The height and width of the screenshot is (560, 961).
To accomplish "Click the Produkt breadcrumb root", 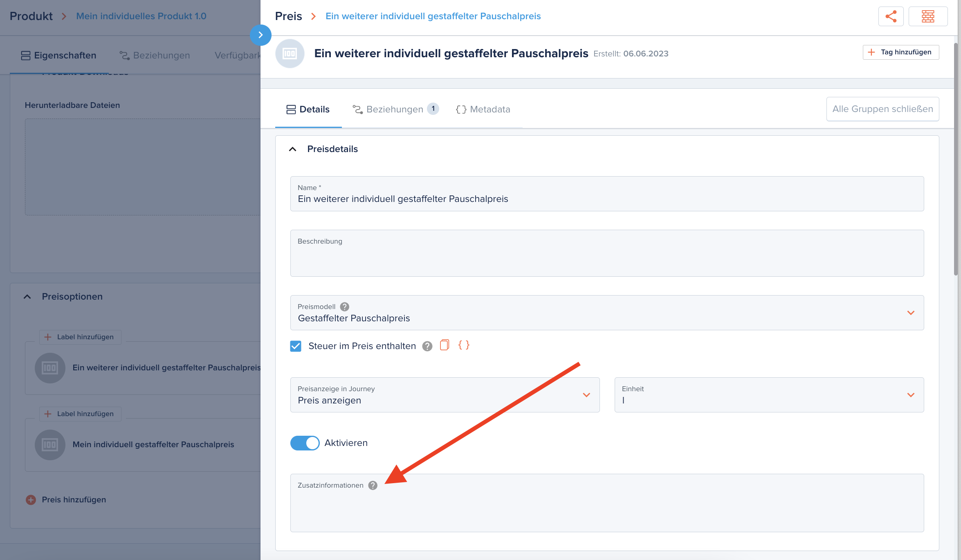I will (x=31, y=16).
